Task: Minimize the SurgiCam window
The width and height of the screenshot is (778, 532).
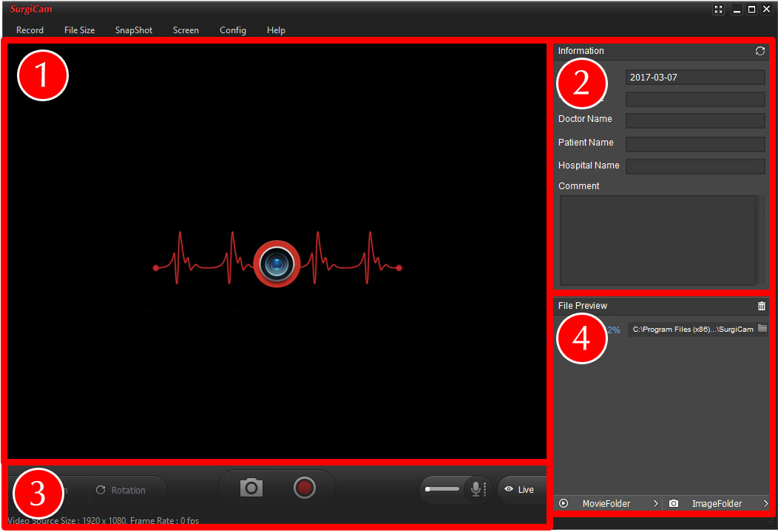Action: coord(737,10)
